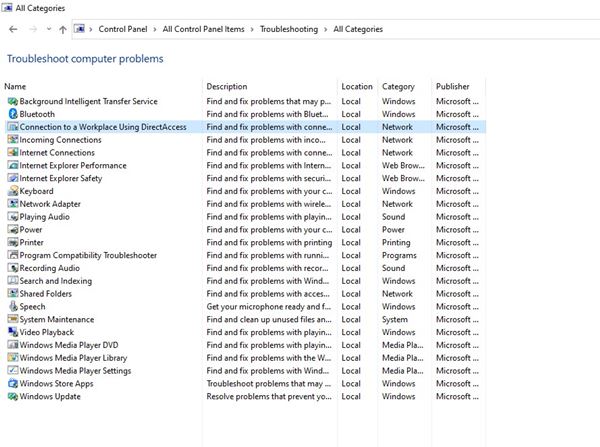Click the Playing Audio icon

[12, 217]
